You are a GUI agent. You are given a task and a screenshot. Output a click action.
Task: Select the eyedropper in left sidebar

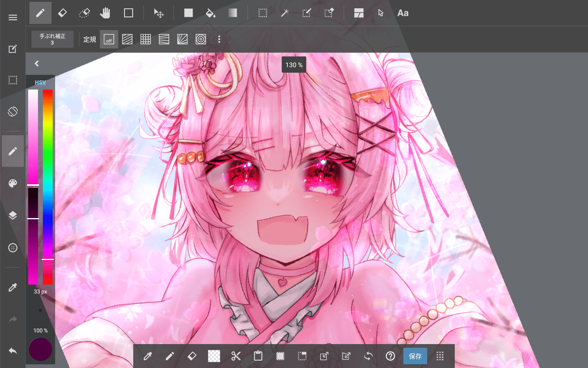pos(13,287)
